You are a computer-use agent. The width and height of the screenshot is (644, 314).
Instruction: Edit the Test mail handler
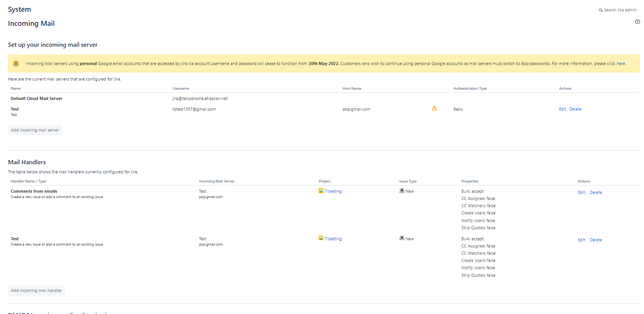[x=581, y=240]
